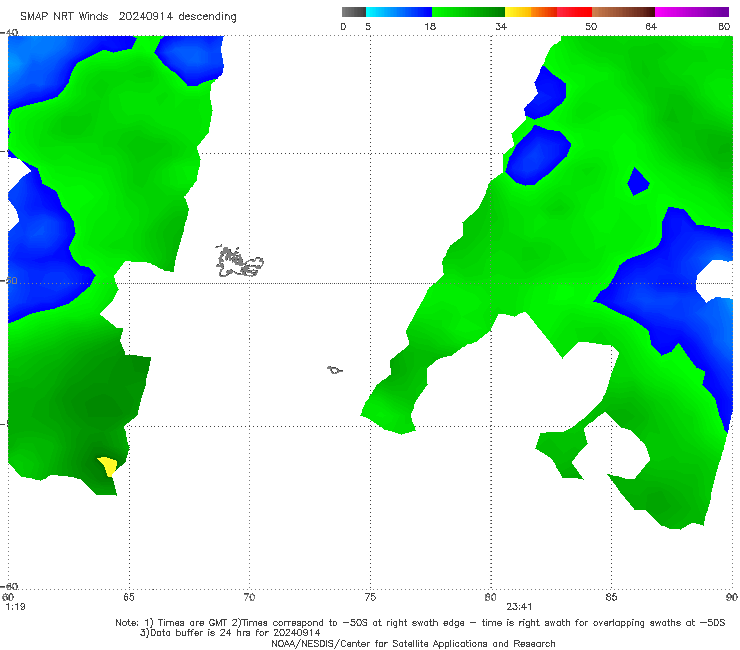Screen dimensions: 740x650
Task: Click the cyan-blue segment of the color bar
Action: pos(399,12)
